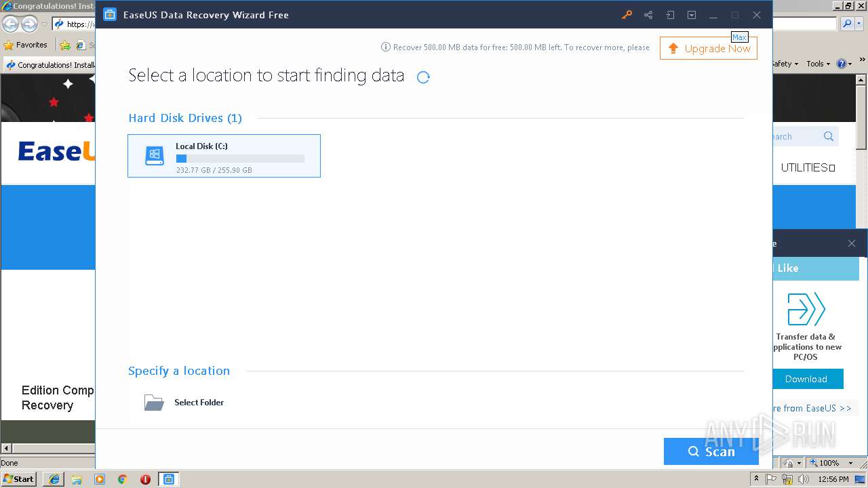Click the EaseUS app logo in title bar
The image size is (868, 488).
click(110, 15)
